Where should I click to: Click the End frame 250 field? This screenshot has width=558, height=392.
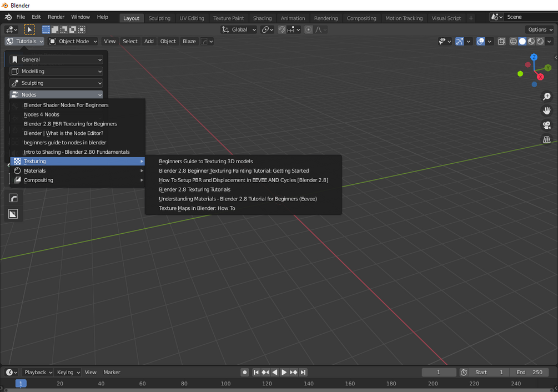pyautogui.click(x=529, y=372)
